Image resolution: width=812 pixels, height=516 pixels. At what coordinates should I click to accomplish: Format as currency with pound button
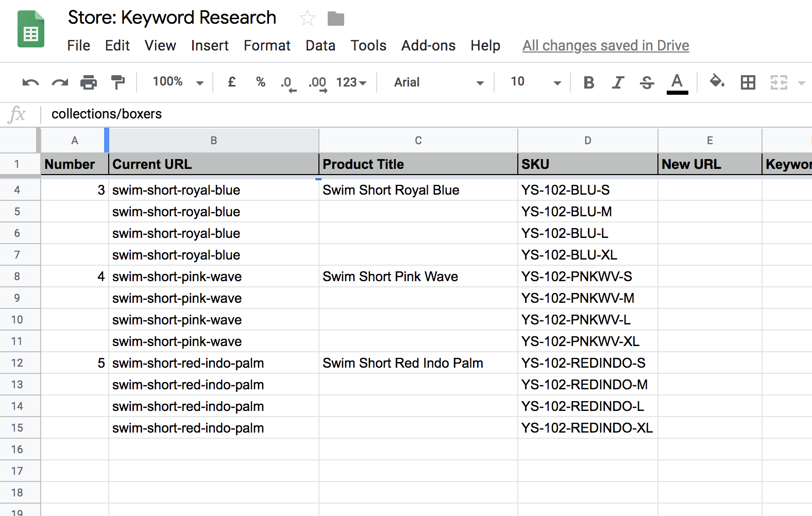(232, 82)
